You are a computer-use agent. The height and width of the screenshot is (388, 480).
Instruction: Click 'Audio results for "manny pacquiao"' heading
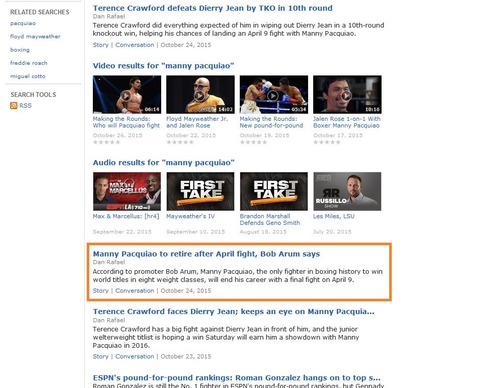[163, 163]
